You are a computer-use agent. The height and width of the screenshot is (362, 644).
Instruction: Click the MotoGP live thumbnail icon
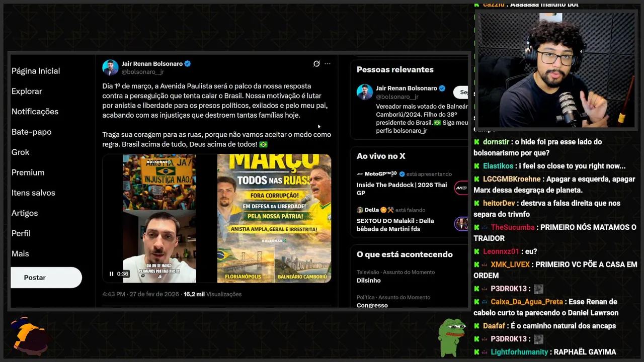point(461,188)
